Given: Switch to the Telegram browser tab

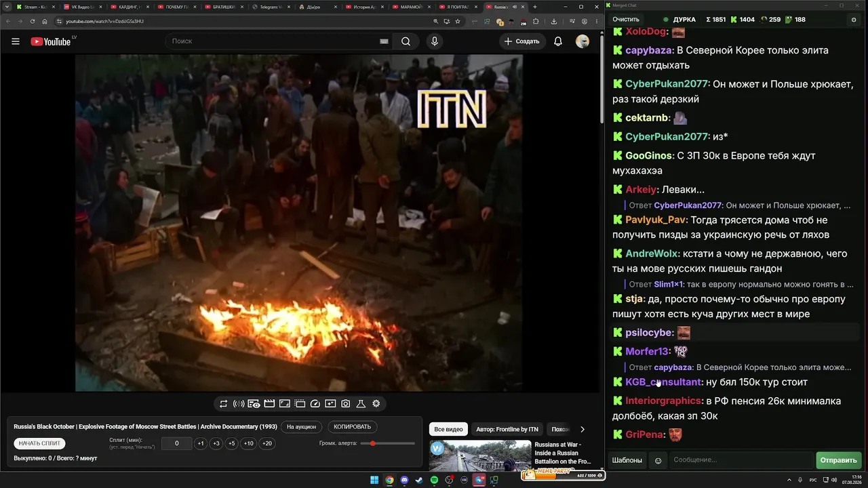Looking at the screenshot, I should (271, 7).
